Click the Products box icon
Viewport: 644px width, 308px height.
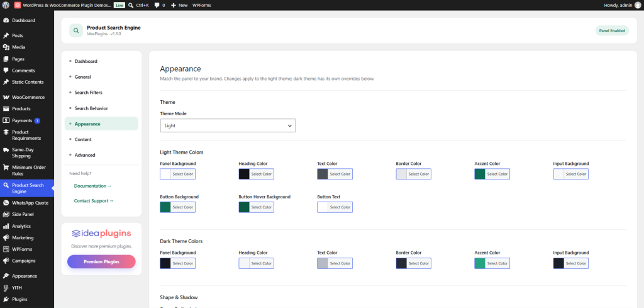[6, 109]
